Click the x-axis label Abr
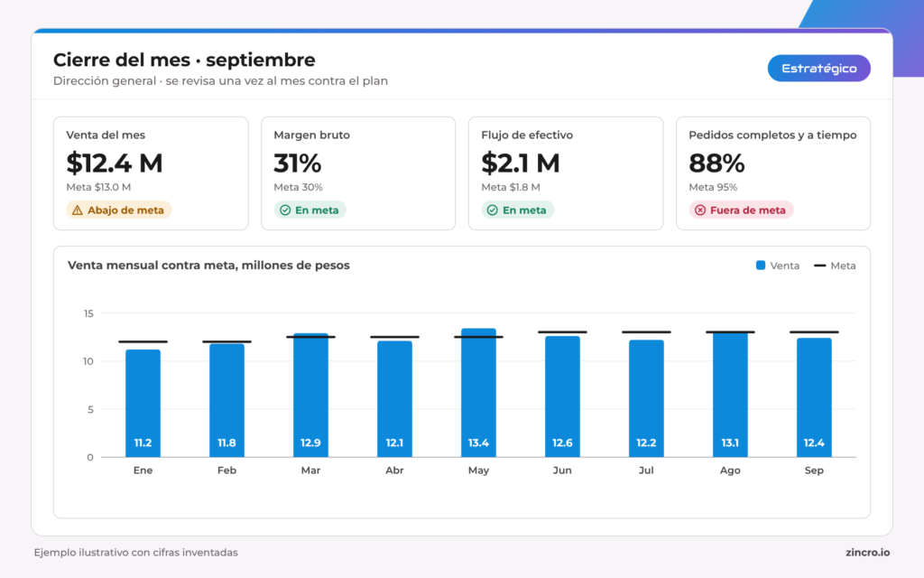 click(x=395, y=470)
